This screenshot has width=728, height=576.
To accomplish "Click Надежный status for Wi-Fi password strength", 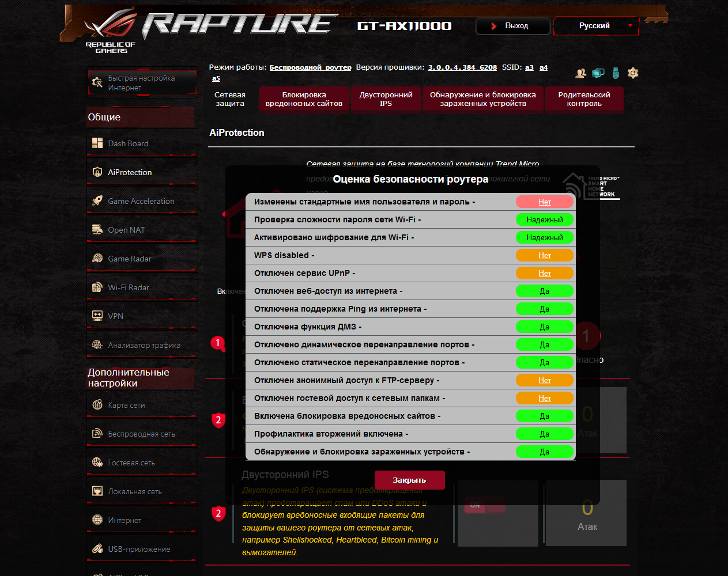I will (x=545, y=219).
